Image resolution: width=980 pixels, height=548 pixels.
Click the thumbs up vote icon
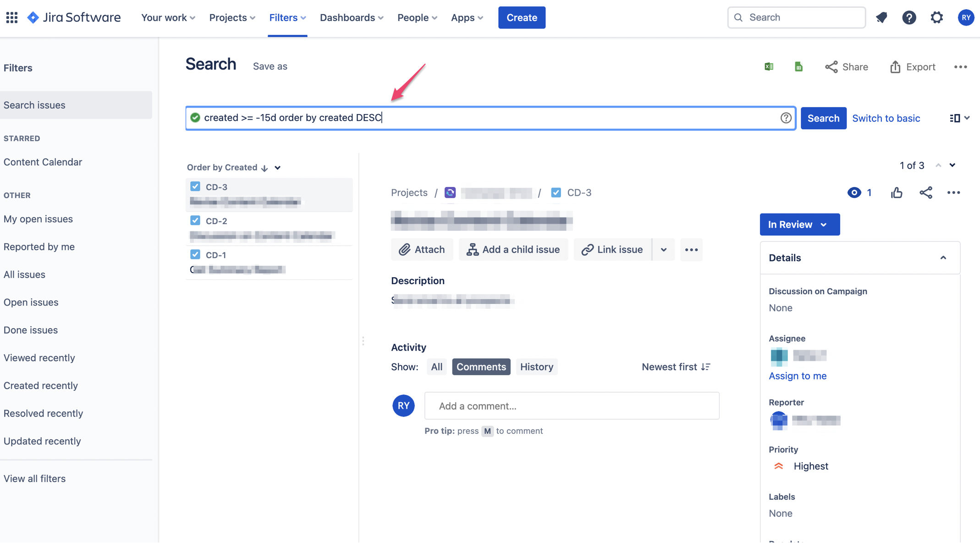pyautogui.click(x=897, y=192)
